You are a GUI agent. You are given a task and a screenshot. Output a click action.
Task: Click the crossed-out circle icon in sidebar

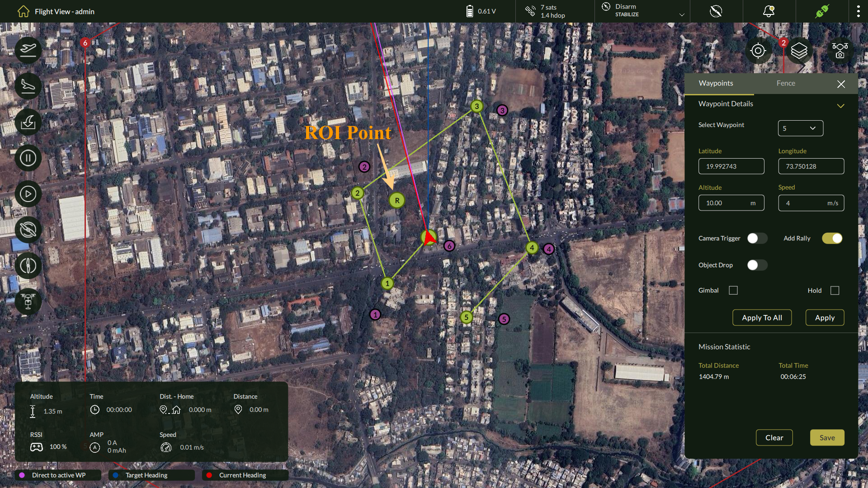28,230
